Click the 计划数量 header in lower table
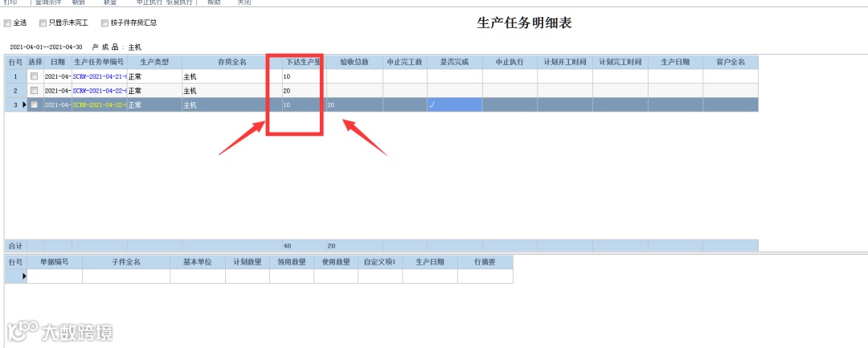The height and width of the screenshot is (348, 868). (248, 262)
